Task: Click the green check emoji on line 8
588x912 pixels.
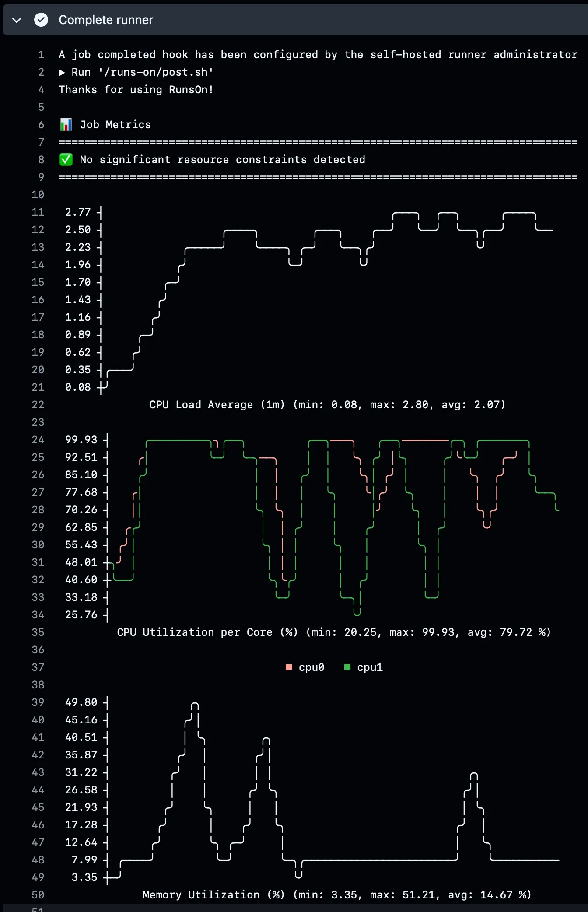Action: coord(66,160)
